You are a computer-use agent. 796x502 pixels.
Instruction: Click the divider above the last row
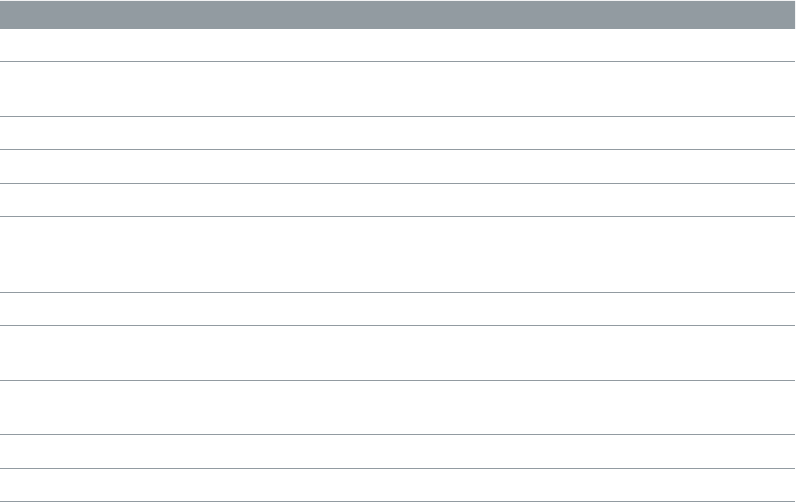398,469
